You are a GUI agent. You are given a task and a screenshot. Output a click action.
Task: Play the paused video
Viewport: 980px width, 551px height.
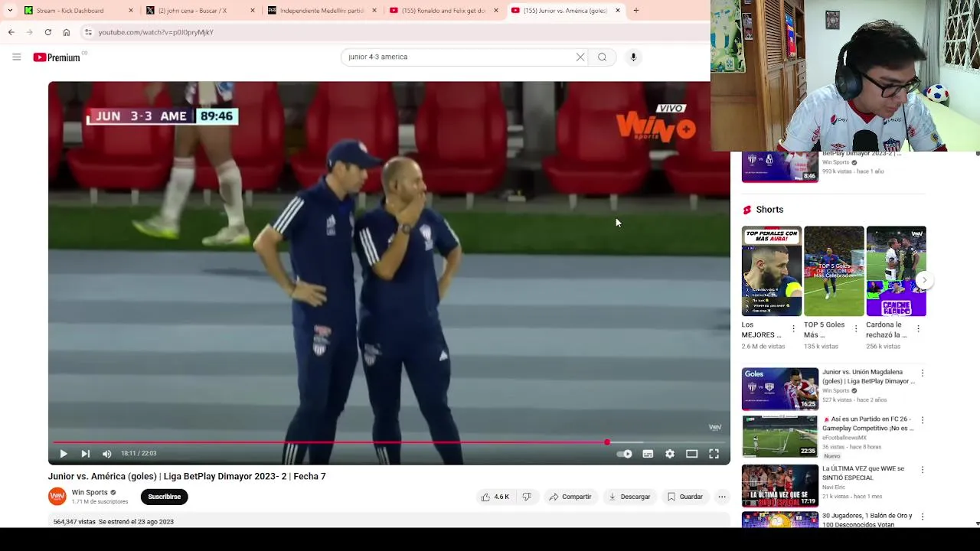(x=64, y=454)
